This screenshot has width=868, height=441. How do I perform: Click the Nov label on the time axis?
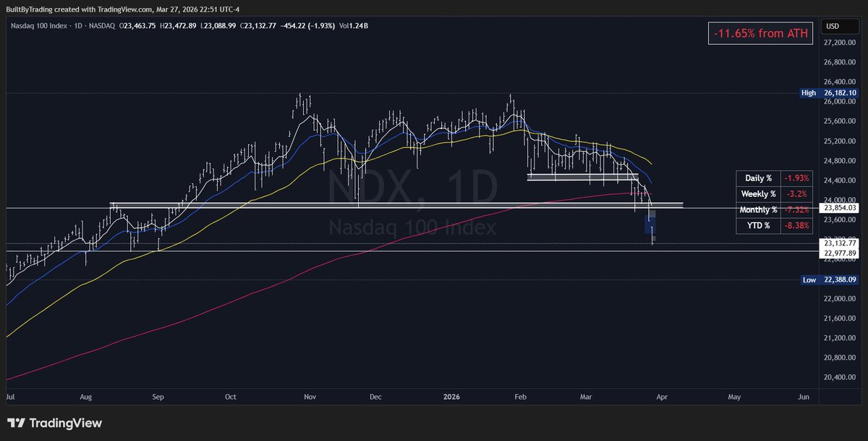310,397
